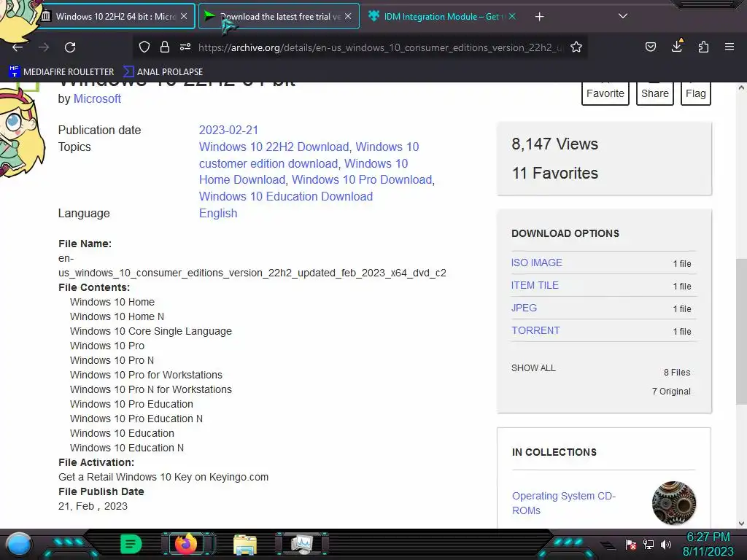Open the green notes taskbar app
The height and width of the screenshot is (560, 747).
[x=131, y=544]
